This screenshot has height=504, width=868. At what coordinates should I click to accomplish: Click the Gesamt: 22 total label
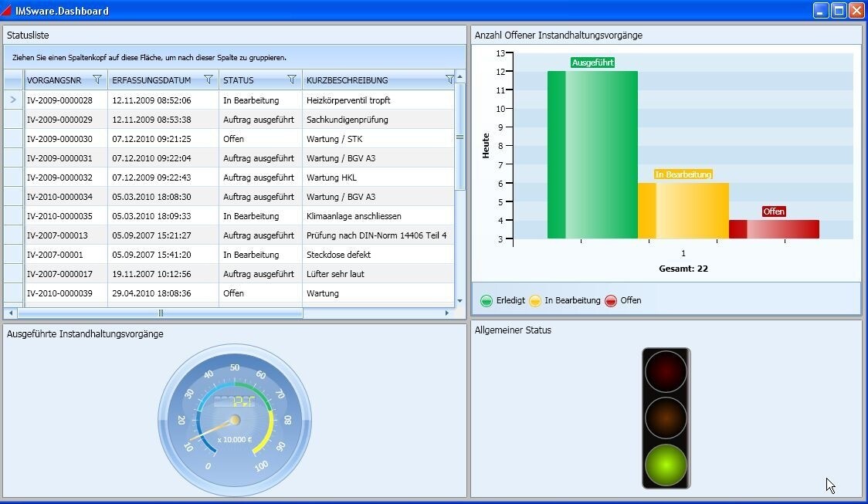pos(683,269)
